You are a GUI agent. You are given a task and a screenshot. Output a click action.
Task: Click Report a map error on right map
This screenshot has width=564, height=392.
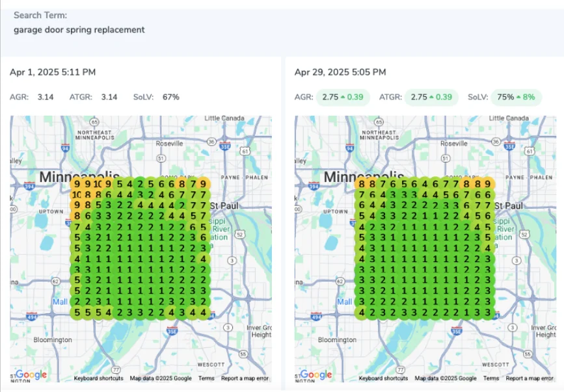530,378
